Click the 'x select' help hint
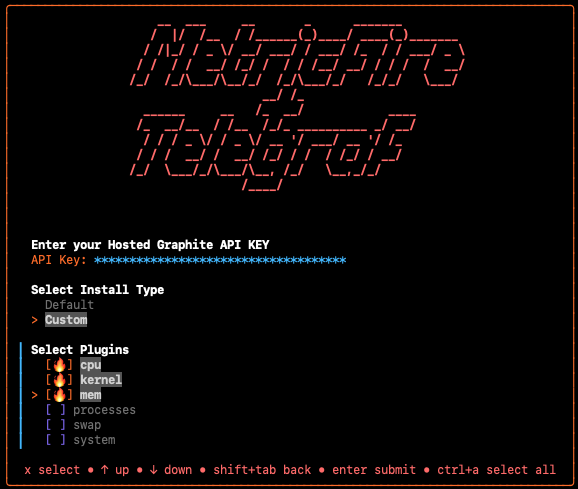 point(52,470)
